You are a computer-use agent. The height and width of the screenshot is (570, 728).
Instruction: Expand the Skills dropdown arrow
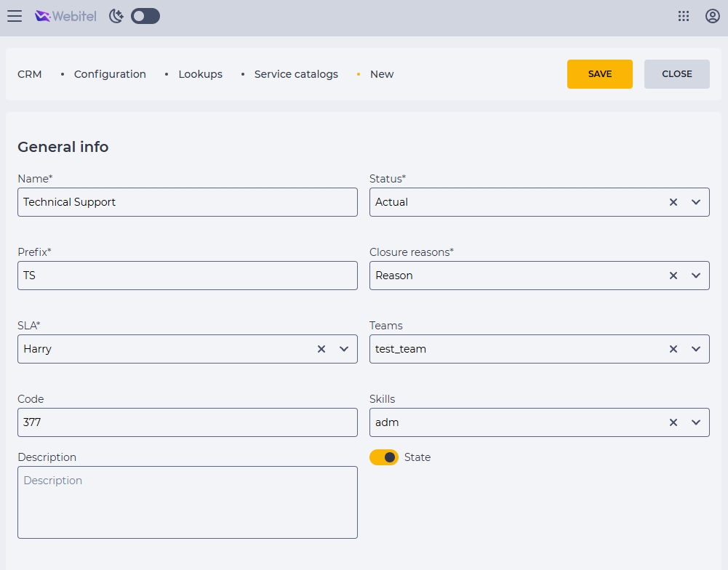pos(696,422)
